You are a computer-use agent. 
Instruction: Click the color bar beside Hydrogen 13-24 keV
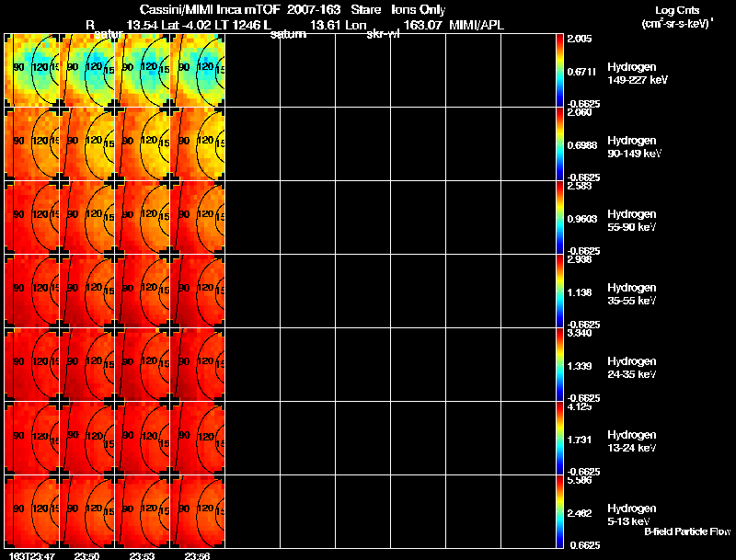[x=559, y=439]
